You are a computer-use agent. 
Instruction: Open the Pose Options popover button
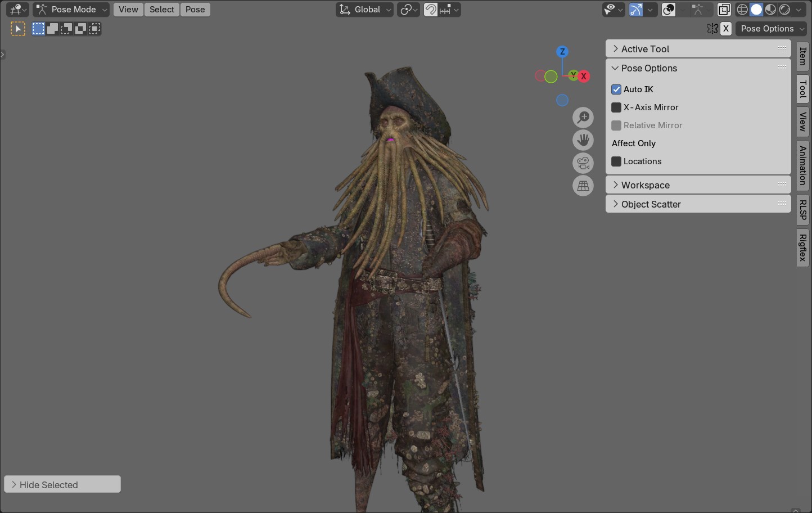(771, 29)
